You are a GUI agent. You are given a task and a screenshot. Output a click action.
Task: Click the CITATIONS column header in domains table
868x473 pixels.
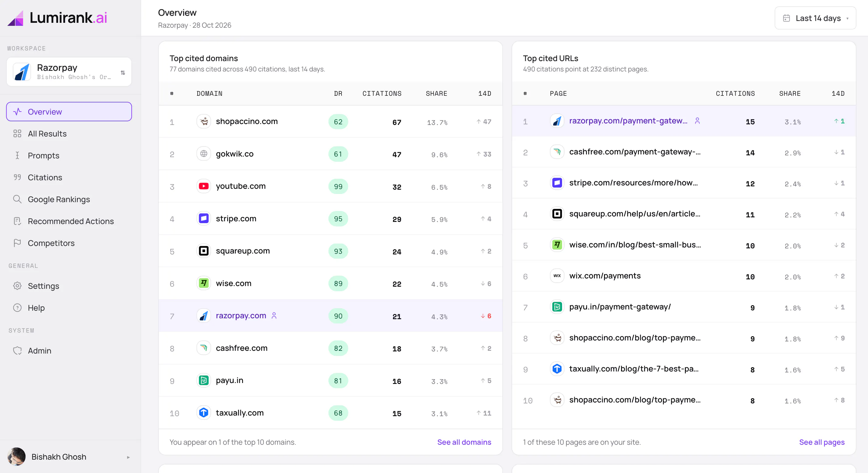point(382,94)
